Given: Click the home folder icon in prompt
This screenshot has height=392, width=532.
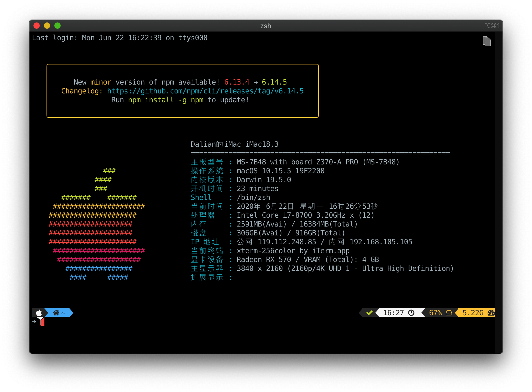Looking at the screenshot, I should coord(56,313).
